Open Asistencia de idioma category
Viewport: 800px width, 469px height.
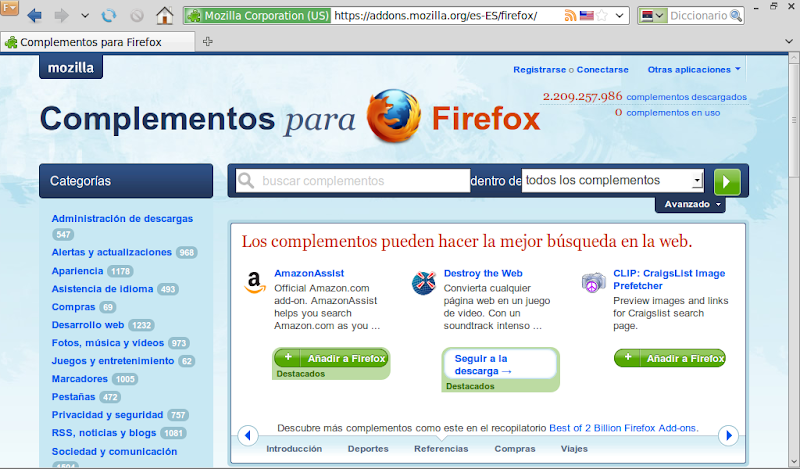102,289
